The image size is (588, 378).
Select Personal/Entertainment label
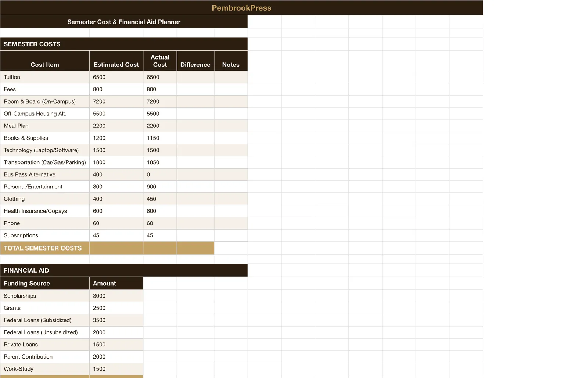[x=45, y=187]
